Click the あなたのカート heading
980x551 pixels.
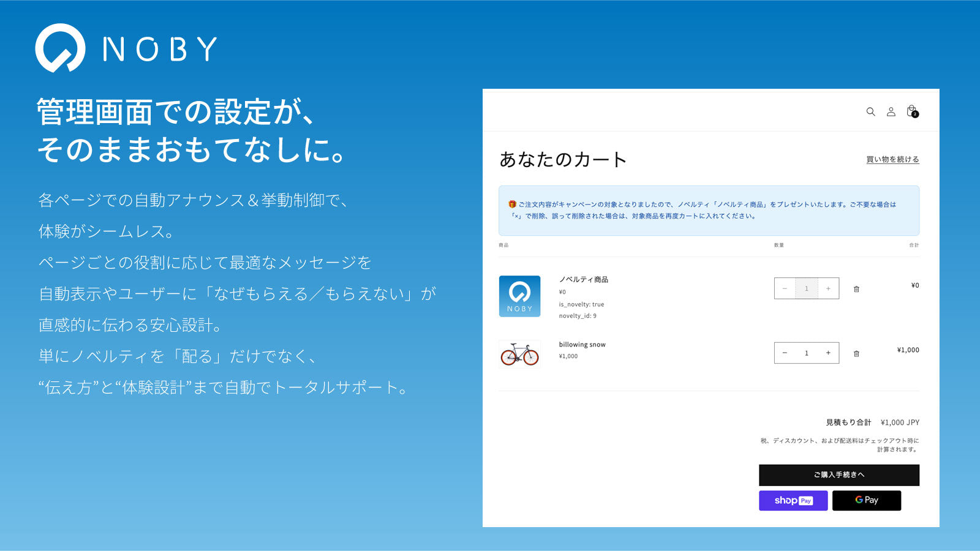pyautogui.click(x=563, y=159)
